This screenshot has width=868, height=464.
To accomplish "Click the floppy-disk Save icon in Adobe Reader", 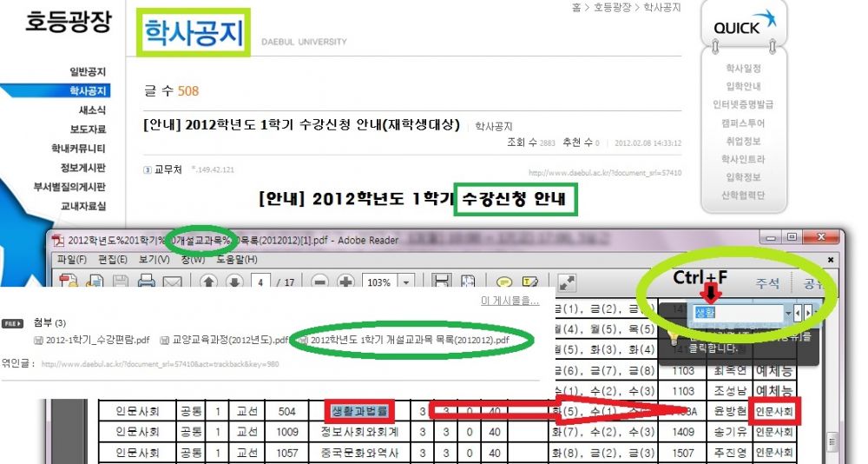I will [121, 281].
